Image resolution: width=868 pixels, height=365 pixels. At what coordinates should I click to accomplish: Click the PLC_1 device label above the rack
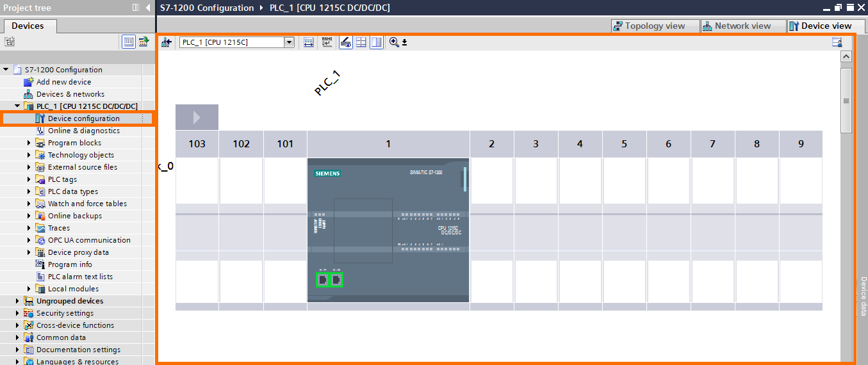[327, 83]
